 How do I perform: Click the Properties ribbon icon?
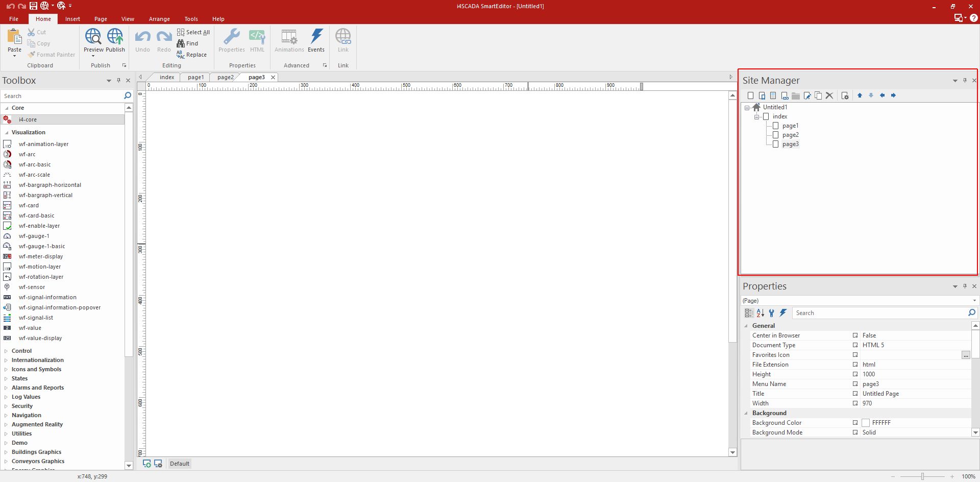point(232,40)
